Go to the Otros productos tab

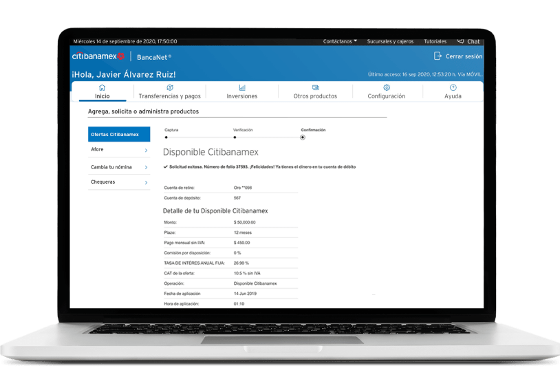(x=315, y=91)
